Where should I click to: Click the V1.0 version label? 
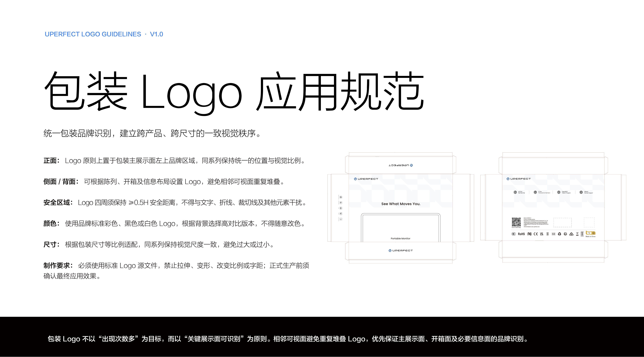point(156,34)
